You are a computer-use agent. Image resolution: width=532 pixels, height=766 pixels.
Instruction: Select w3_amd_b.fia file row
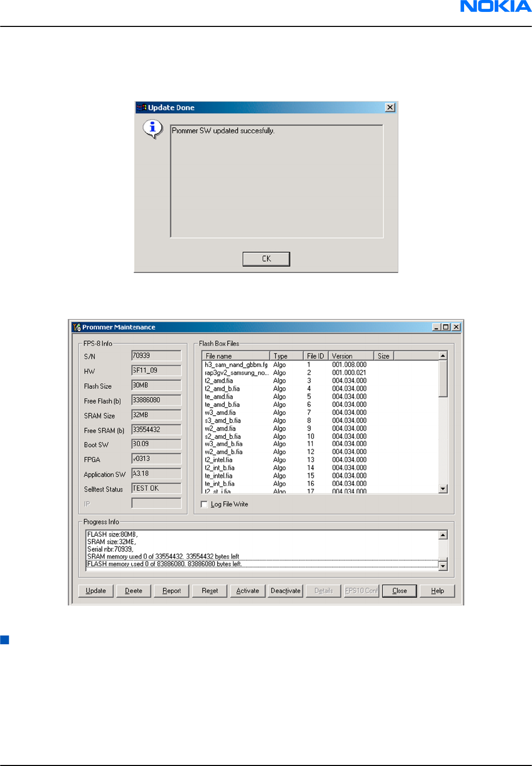point(320,444)
